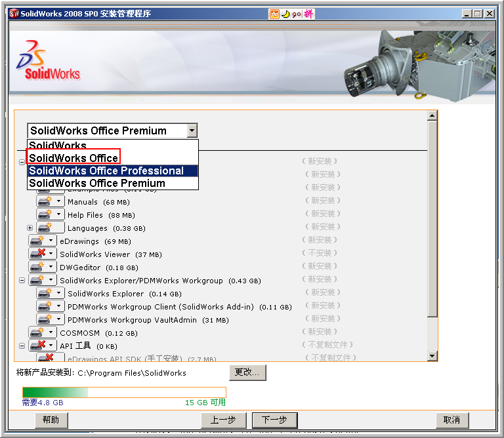Expand the Languages tree node

(x=30, y=228)
